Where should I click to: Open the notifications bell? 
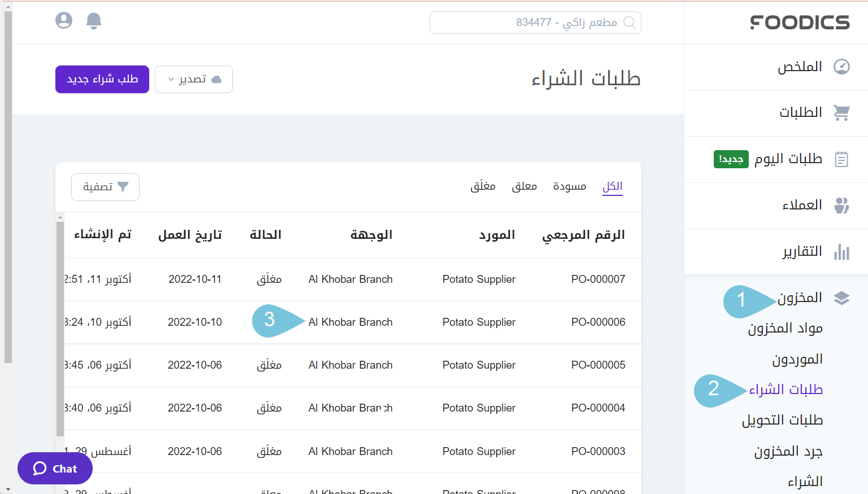click(x=94, y=20)
